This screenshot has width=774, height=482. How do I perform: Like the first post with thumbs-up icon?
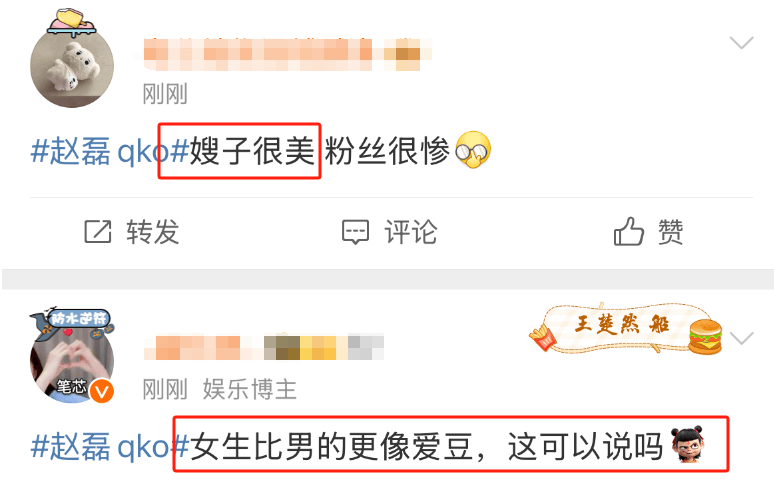[629, 231]
